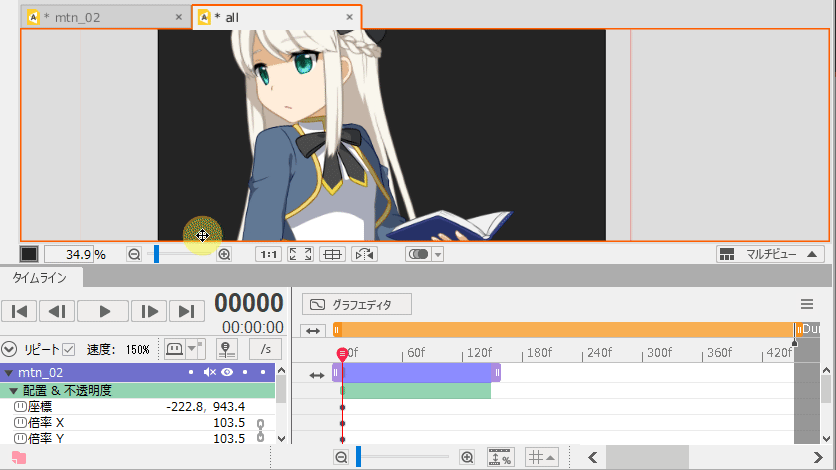Screen dimensions: 836x470
Task: Toggle visibility eye on mtn_02 track
Action: coord(227,372)
